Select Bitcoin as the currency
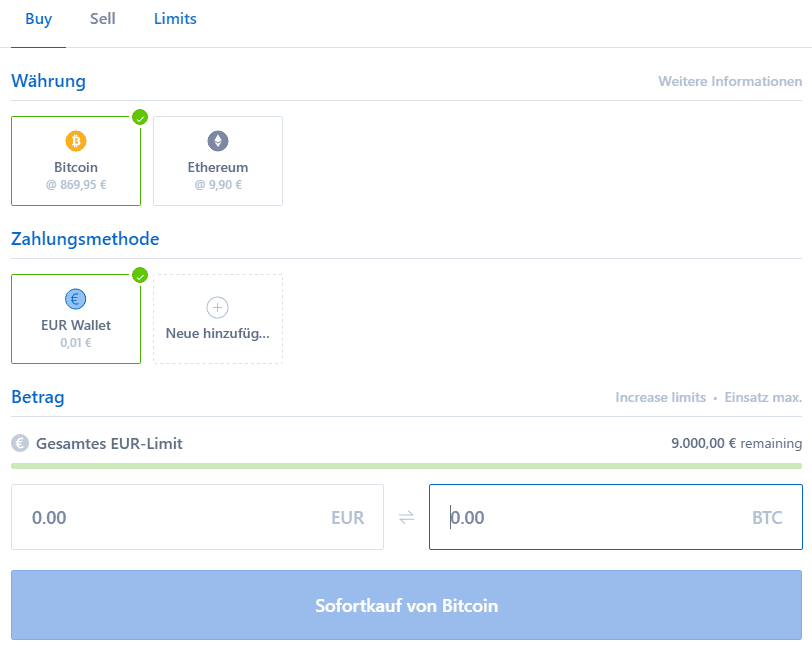This screenshot has width=812, height=649. (x=76, y=161)
